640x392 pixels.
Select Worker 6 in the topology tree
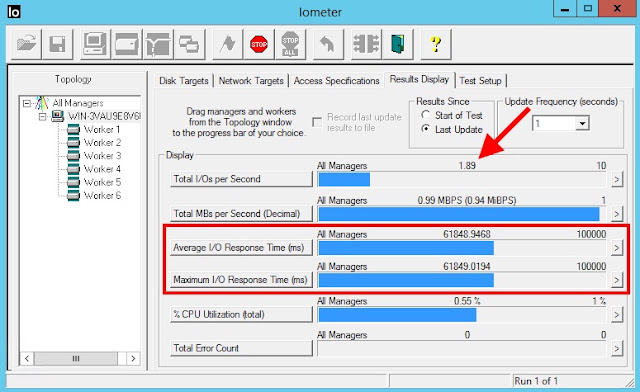[x=102, y=196]
